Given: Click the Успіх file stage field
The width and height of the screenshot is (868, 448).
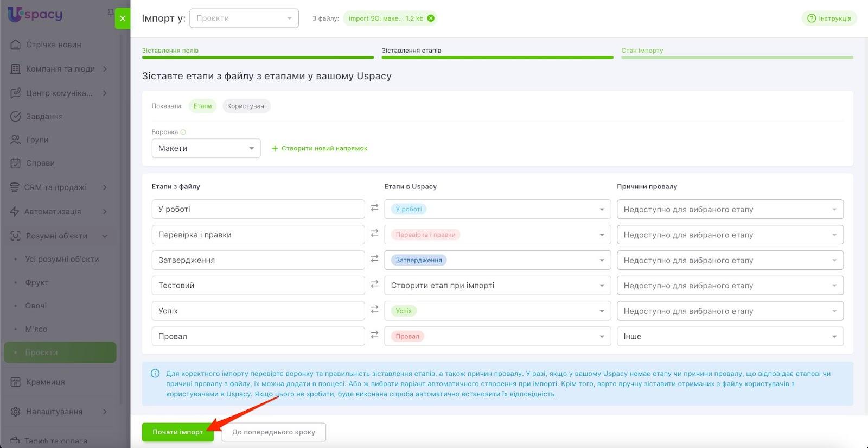Looking at the screenshot, I should 258,311.
